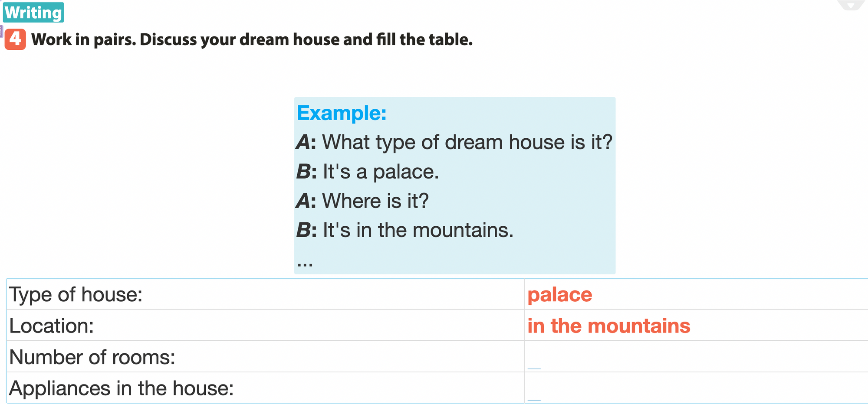This screenshot has width=868, height=404.
Task: Click the orange 'palace' answer
Action: click(x=559, y=295)
